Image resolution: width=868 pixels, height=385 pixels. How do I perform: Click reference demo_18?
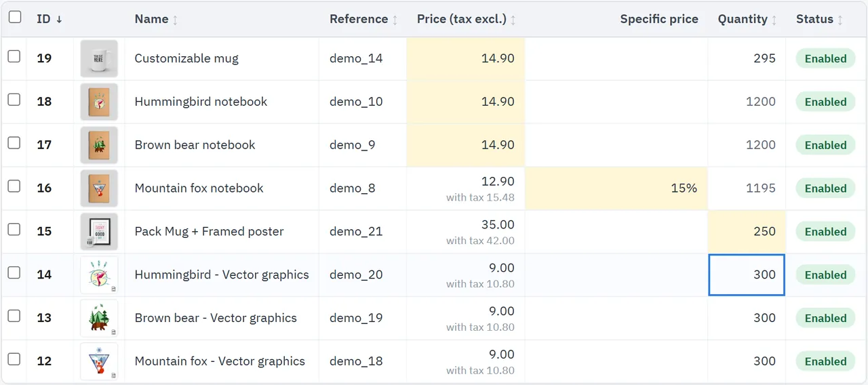point(356,361)
